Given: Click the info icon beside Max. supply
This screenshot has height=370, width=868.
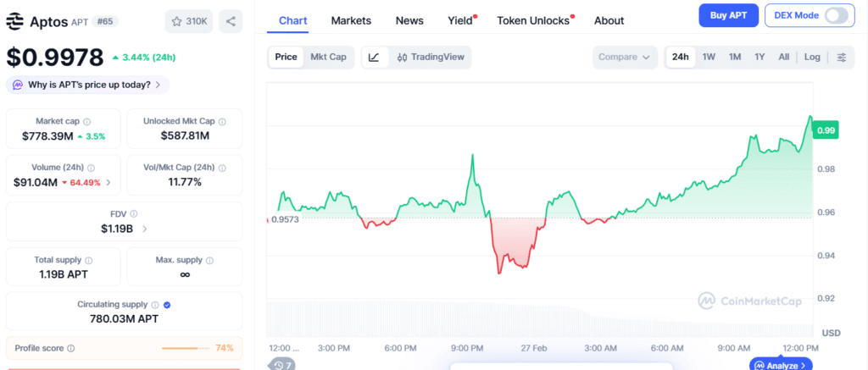Looking at the screenshot, I should (210, 260).
